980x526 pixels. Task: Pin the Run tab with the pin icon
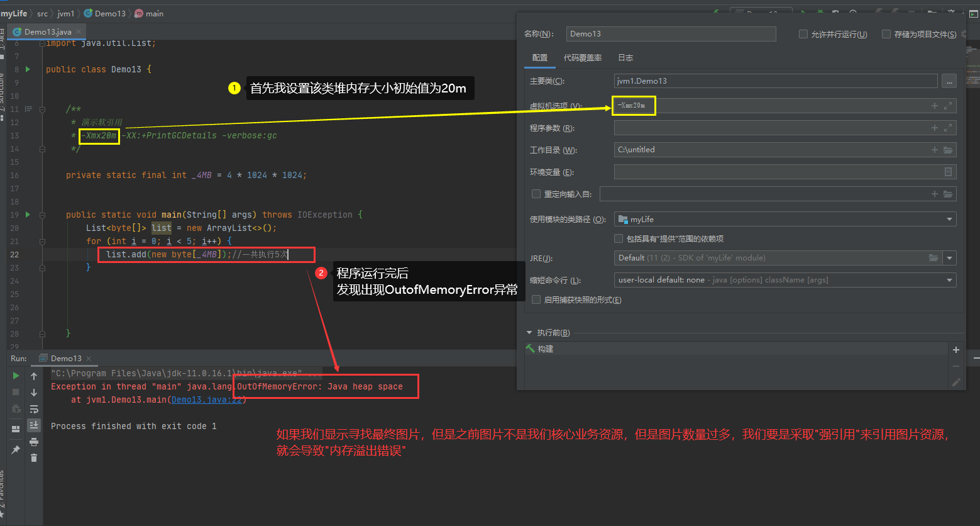coord(16,450)
